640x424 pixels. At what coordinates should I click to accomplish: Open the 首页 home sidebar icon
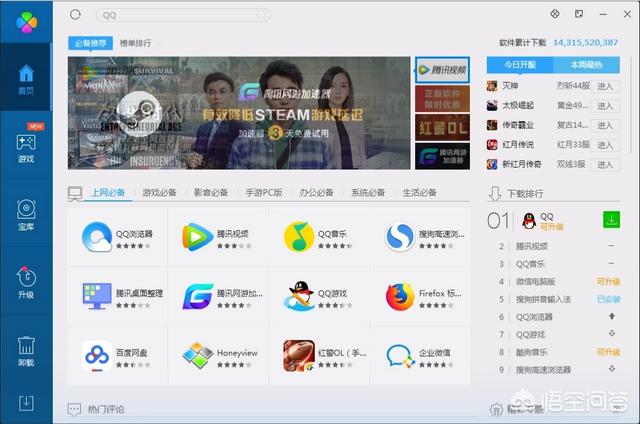[26, 79]
